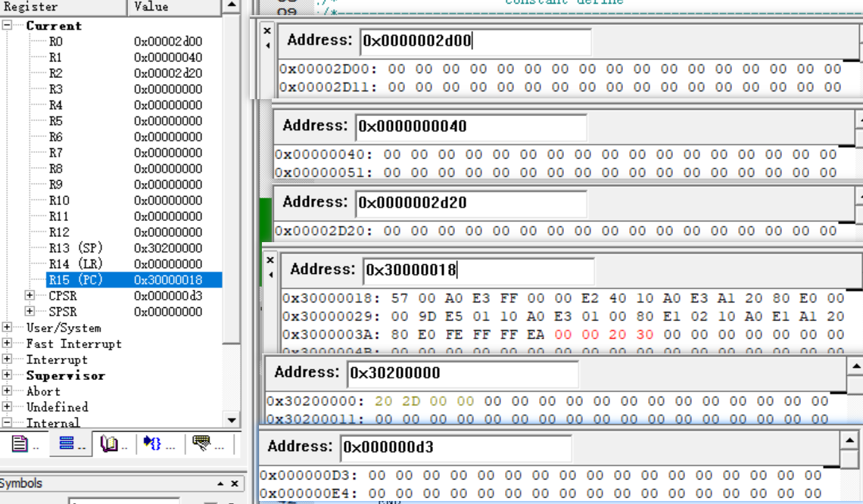The height and width of the screenshot is (504, 863).
Task: Click the Value column header
Action: point(174,7)
